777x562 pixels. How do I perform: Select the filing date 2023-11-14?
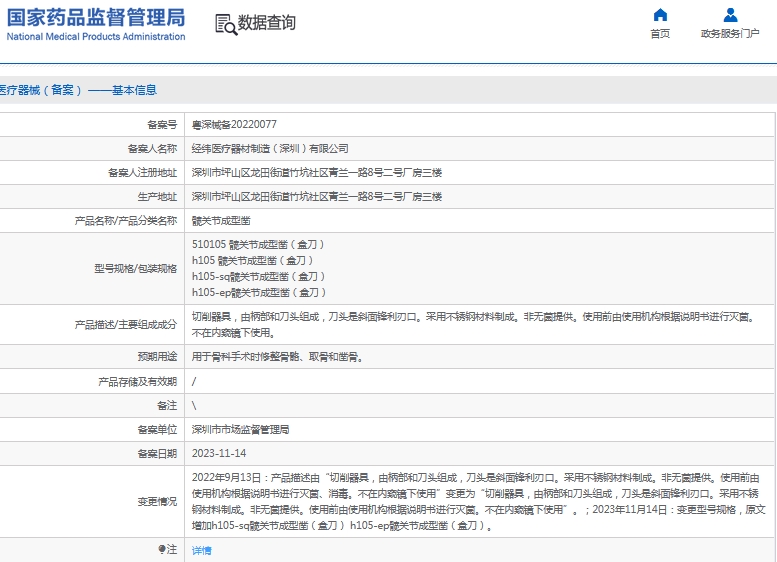point(219,453)
